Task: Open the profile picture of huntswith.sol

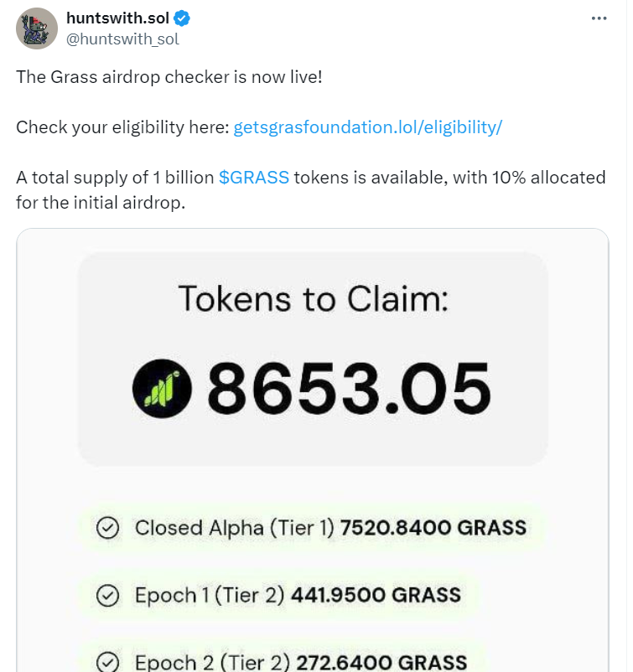Action: click(36, 28)
